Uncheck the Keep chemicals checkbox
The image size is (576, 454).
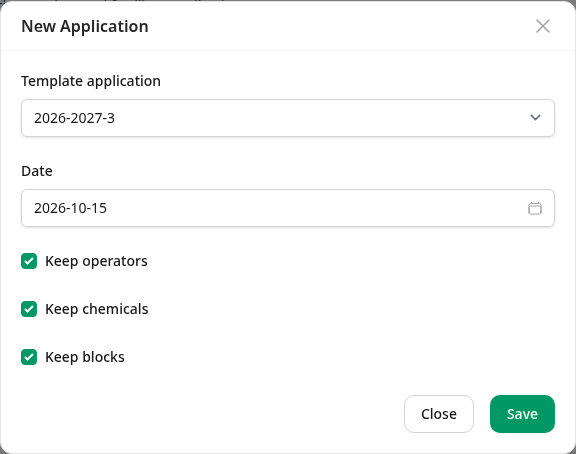[29, 309]
